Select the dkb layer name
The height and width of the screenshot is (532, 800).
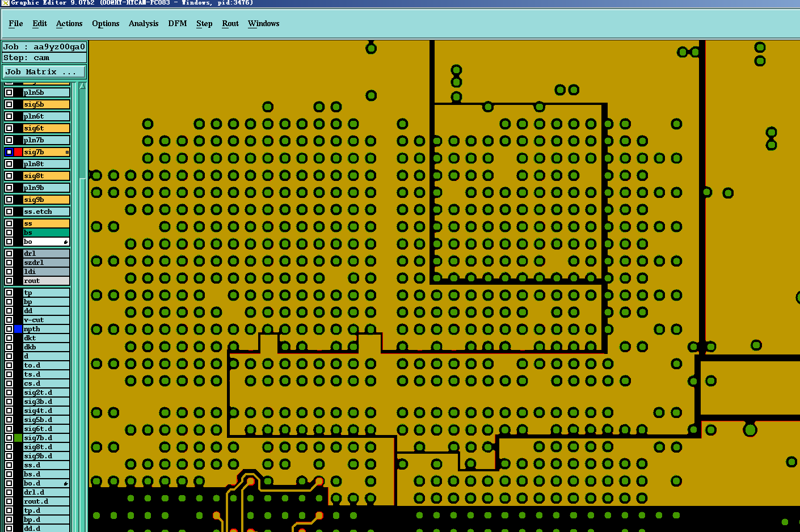46,347
